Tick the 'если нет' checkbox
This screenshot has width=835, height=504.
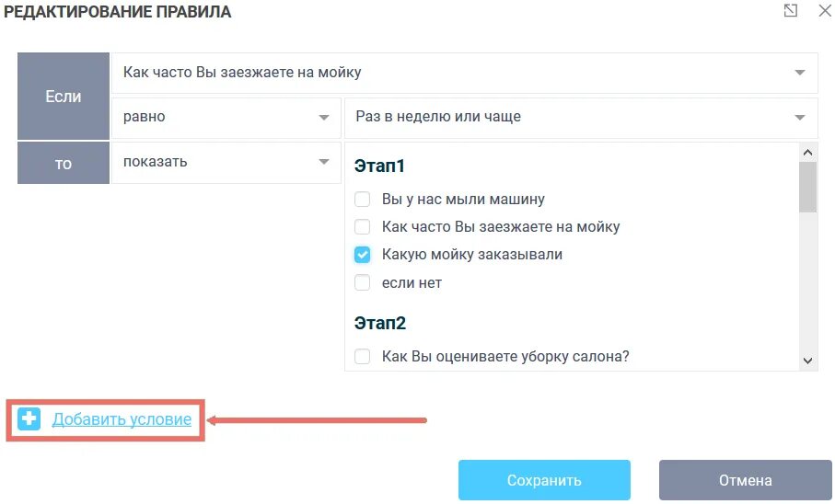tap(362, 282)
